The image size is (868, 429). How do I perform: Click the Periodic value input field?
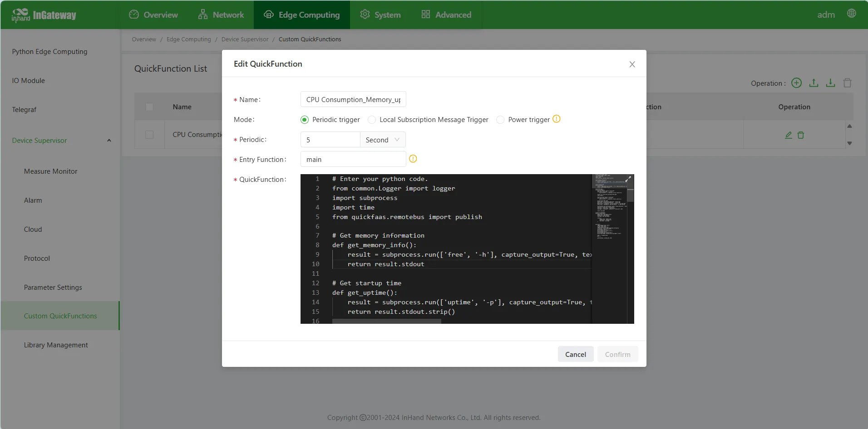pyautogui.click(x=330, y=140)
